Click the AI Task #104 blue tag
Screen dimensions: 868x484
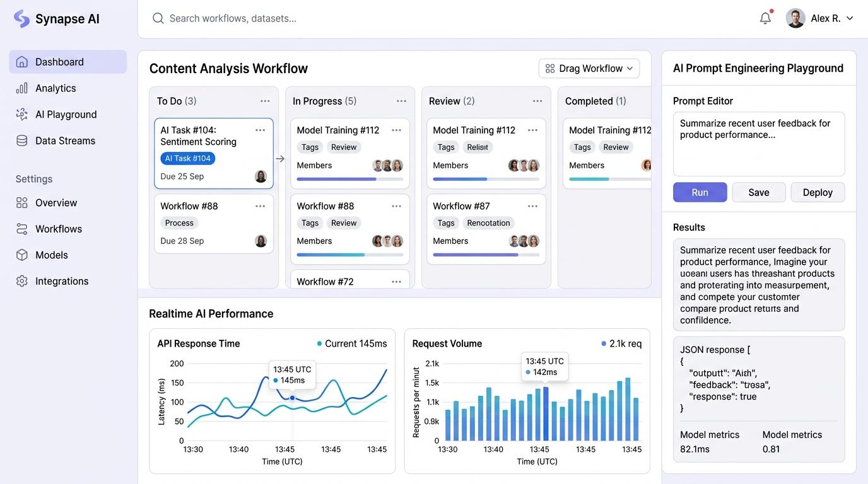pos(188,158)
